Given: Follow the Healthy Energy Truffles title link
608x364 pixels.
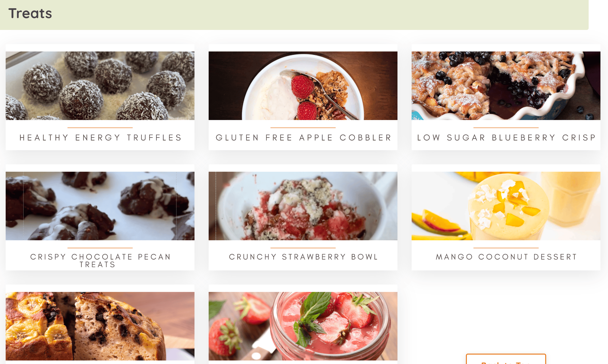Looking at the screenshot, I should pos(101,138).
